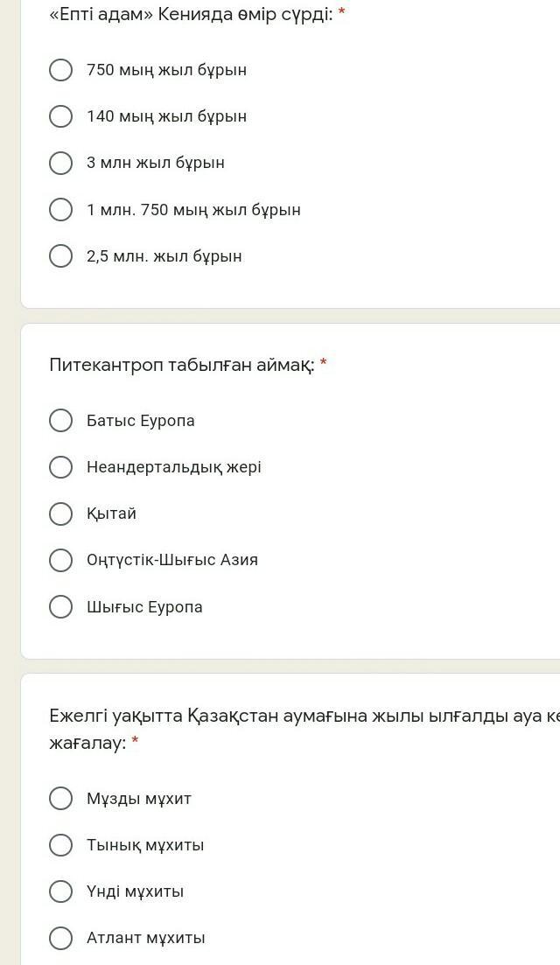This screenshot has height=965, width=560.
Task: Pick 'Үнді мұхиты' as the answer
Action: tap(60, 892)
